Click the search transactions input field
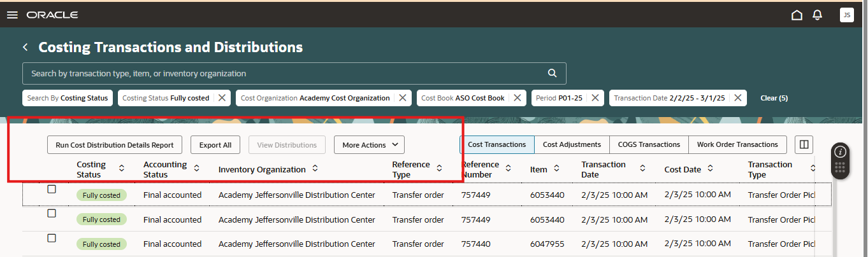This screenshot has height=257, width=868. click(284, 74)
